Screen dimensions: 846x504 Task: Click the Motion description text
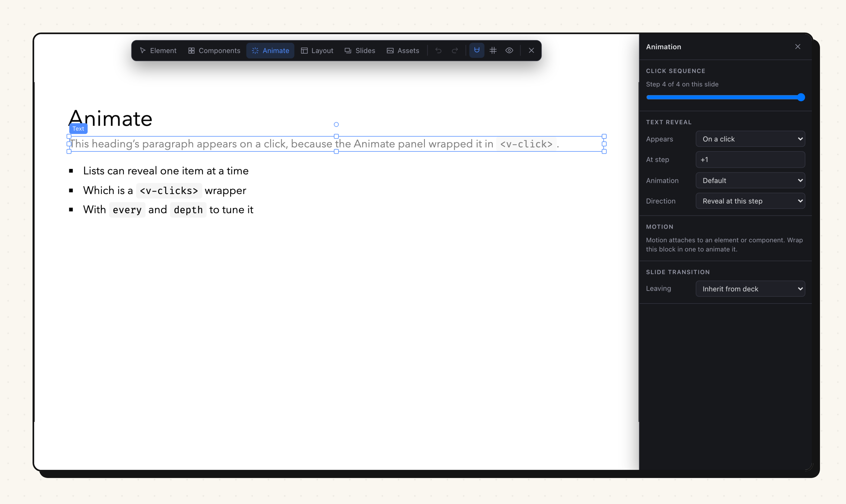point(724,244)
